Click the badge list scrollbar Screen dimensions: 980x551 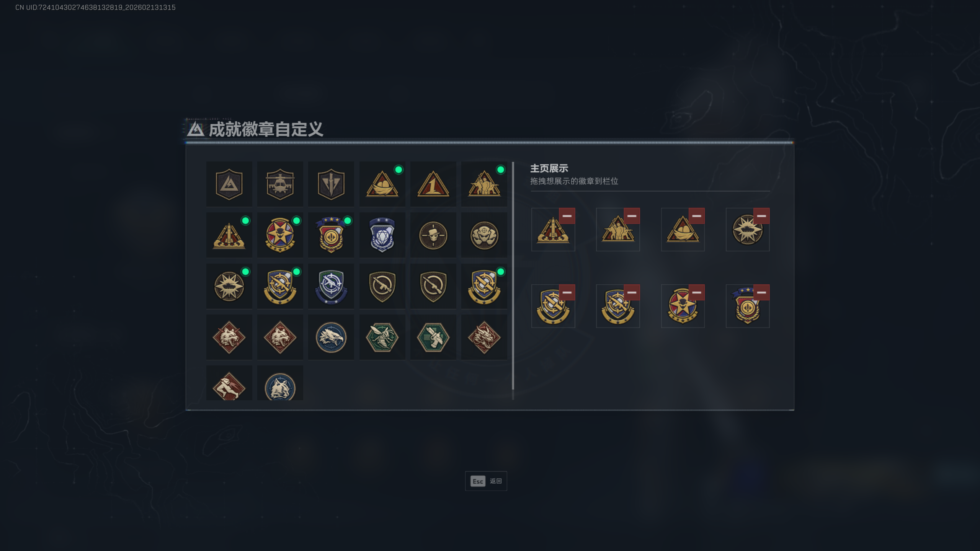[x=513, y=275]
